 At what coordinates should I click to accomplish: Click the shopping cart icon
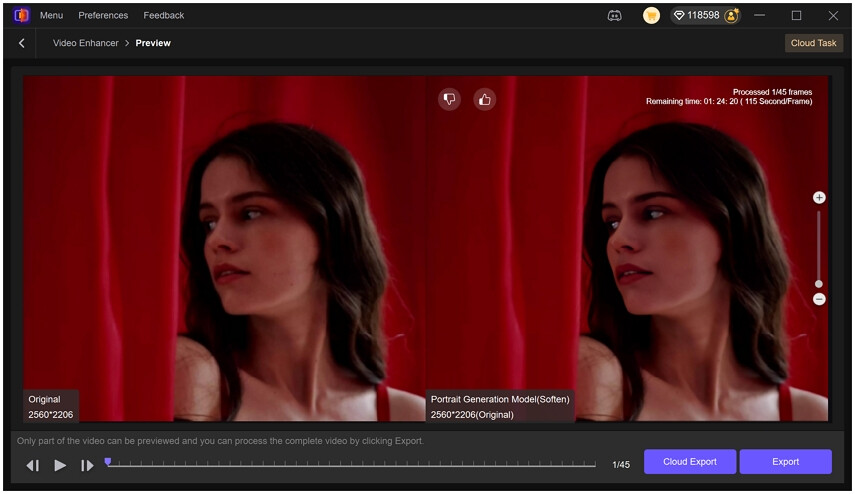click(651, 15)
